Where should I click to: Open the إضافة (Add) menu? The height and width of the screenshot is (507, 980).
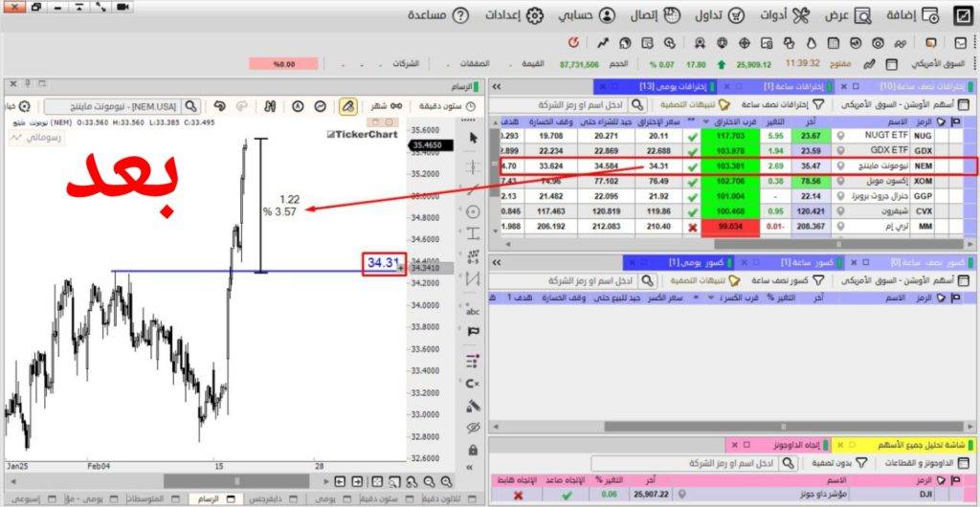(x=913, y=15)
